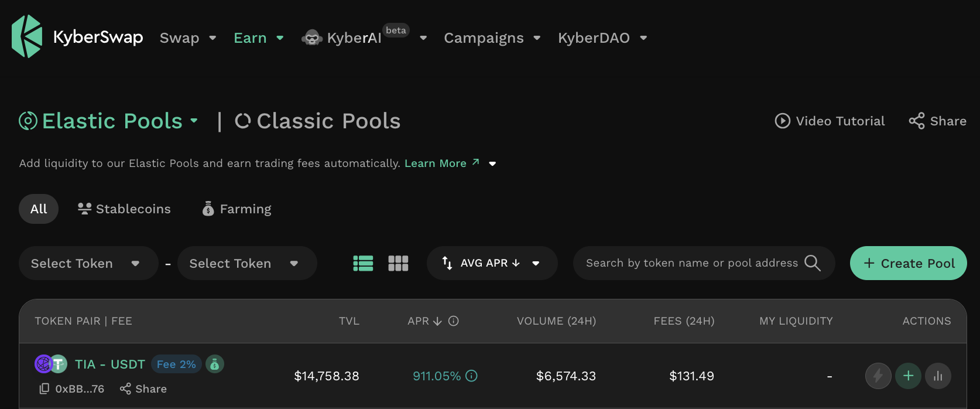The image size is (980, 409).
Task: Click the Video Tutorial play icon
Action: (x=782, y=121)
